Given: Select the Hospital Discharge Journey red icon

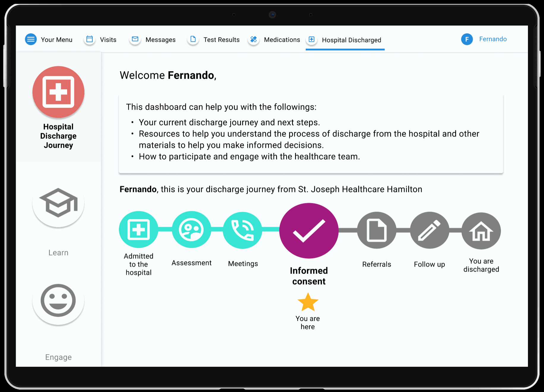Looking at the screenshot, I should click(x=59, y=92).
